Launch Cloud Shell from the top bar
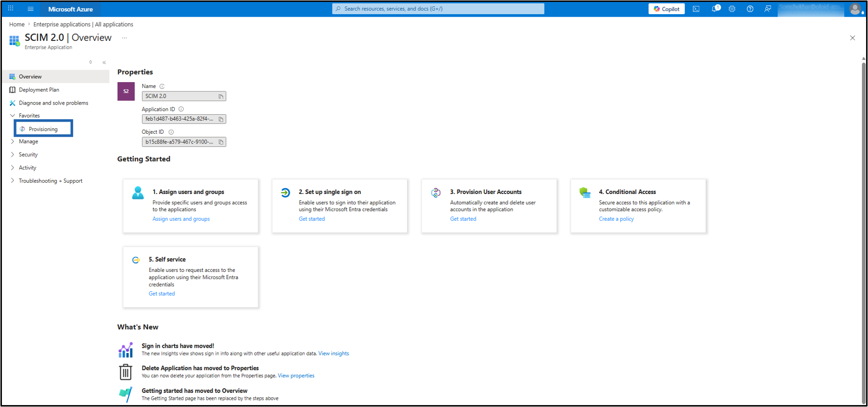Viewport: 868px width, 407px height. (696, 9)
